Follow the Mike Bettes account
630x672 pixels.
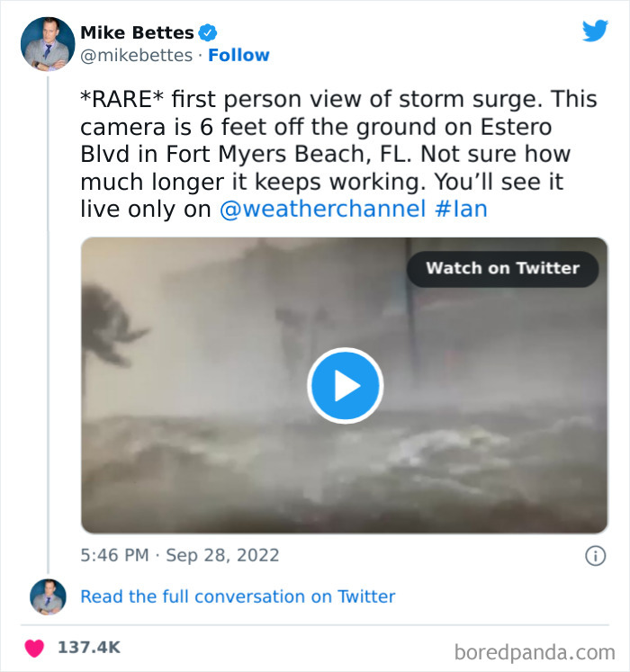(238, 56)
